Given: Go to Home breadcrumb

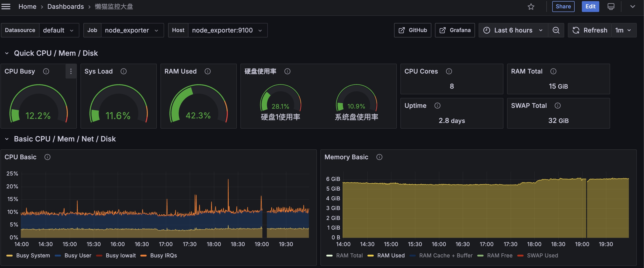Looking at the screenshot, I should 27,7.
